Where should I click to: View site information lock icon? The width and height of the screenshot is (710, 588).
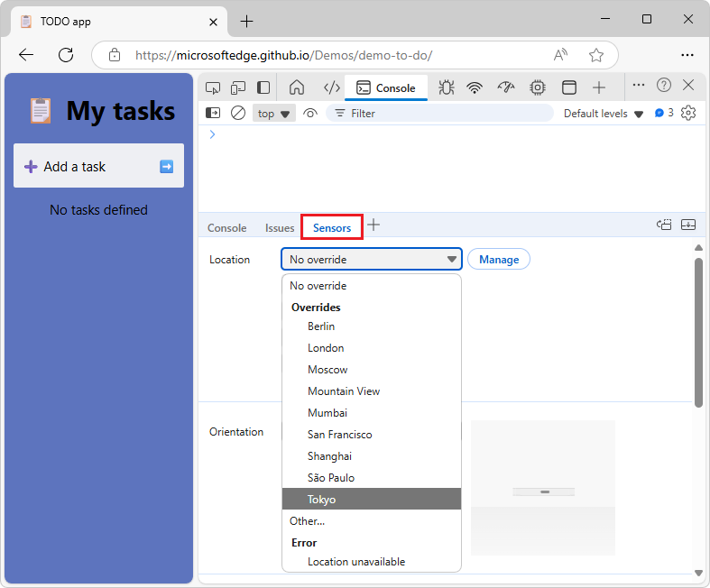click(115, 55)
